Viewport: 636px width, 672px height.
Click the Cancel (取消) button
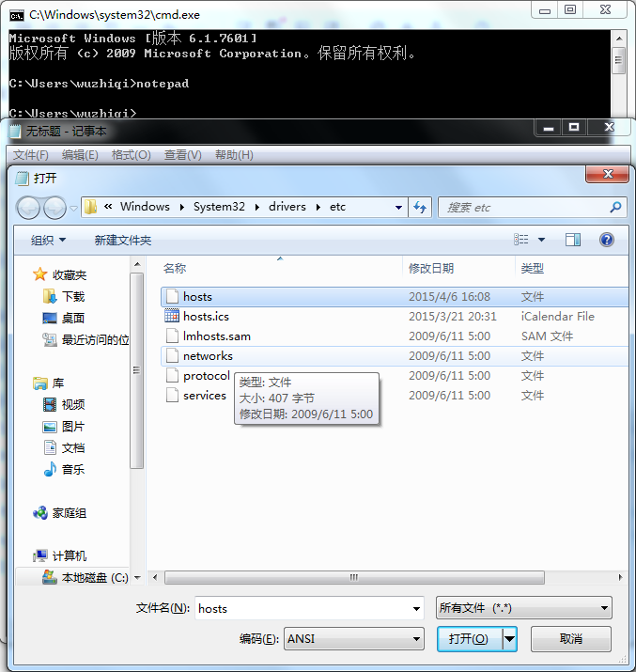click(x=571, y=639)
